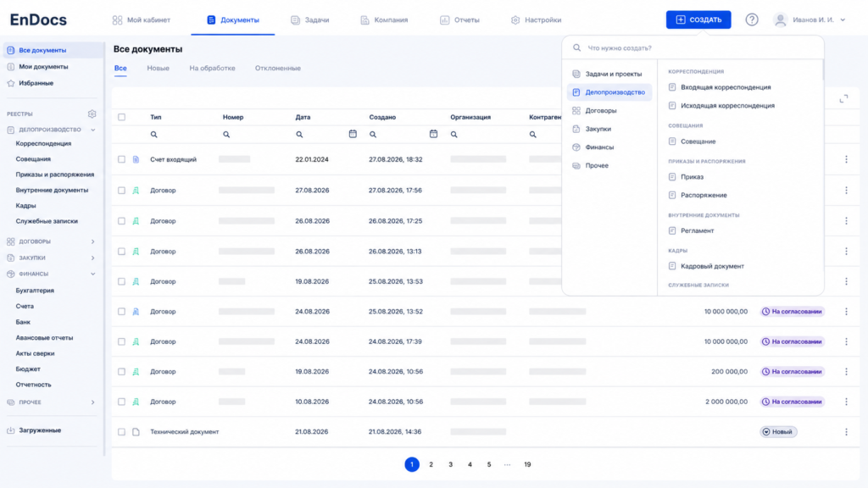
Task: Click the expand table fullscreen icon
Action: tap(843, 99)
